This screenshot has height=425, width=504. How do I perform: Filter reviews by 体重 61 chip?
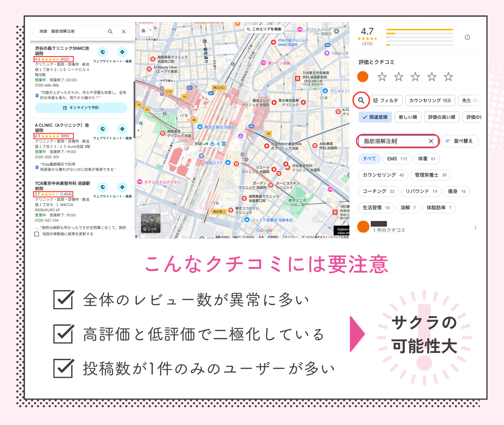[x=427, y=159]
